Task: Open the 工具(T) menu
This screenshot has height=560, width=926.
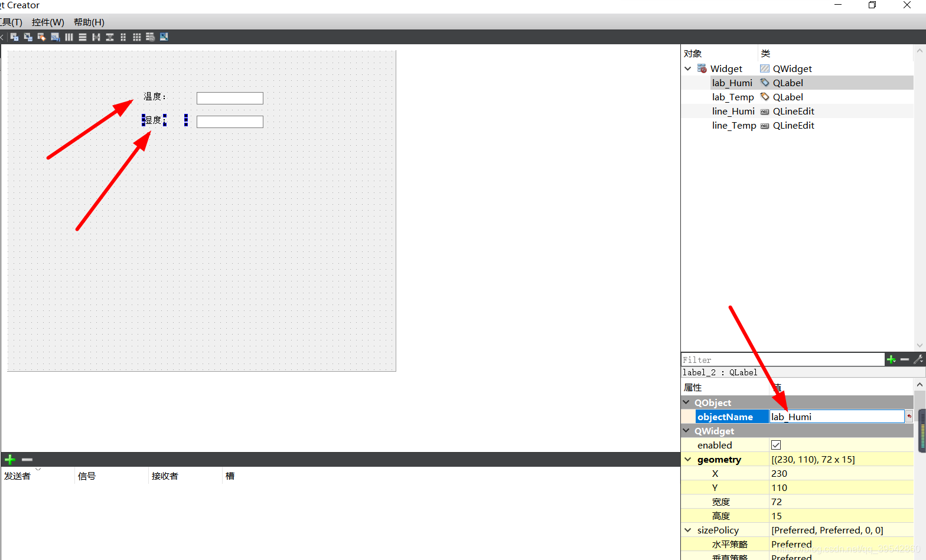Action: tap(11, 22)
